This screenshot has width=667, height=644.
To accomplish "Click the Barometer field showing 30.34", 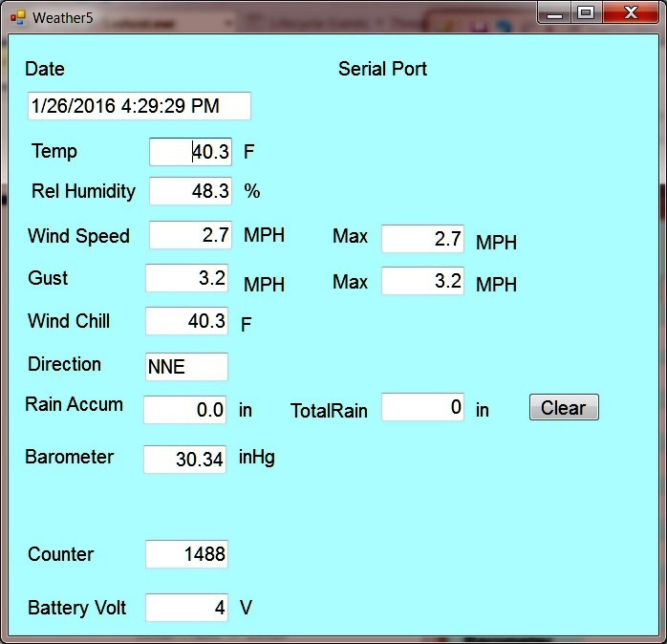I will [185, 460].
